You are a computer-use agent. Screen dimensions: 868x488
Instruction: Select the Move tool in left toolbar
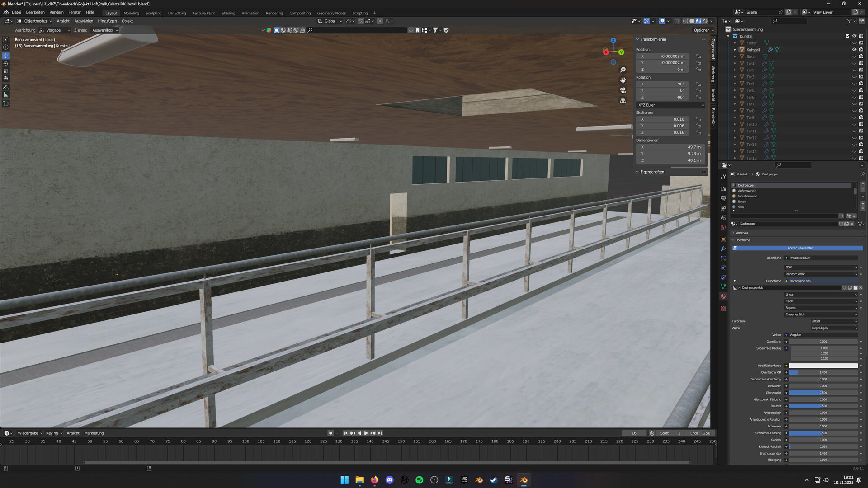[x=6, y=56]
